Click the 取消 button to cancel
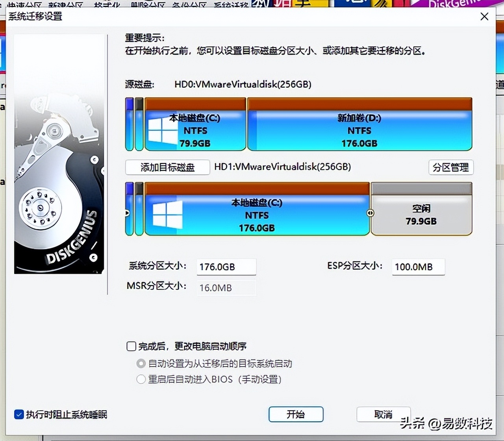The height and width of the screenshot is (441, 504). coord(383,414)
